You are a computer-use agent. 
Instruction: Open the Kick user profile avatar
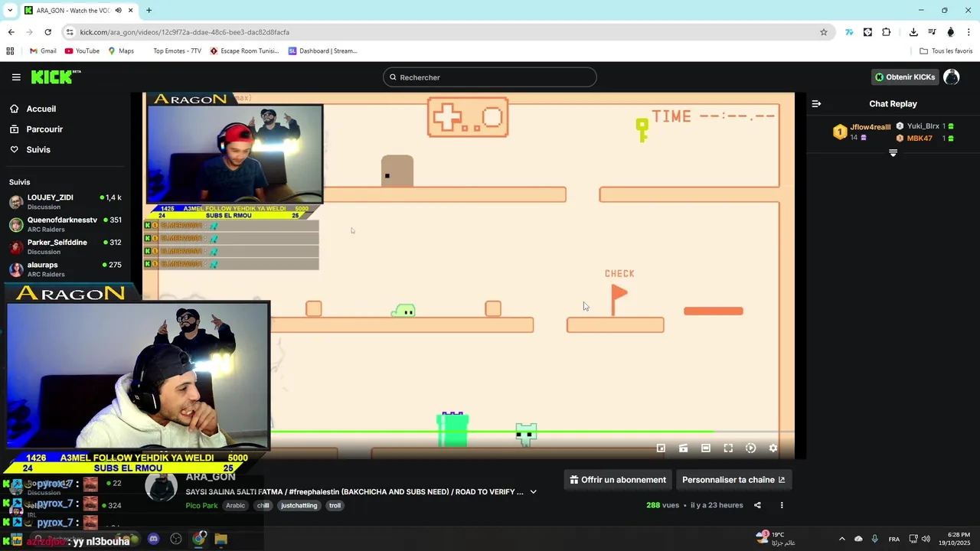click(x=952, y=77)
